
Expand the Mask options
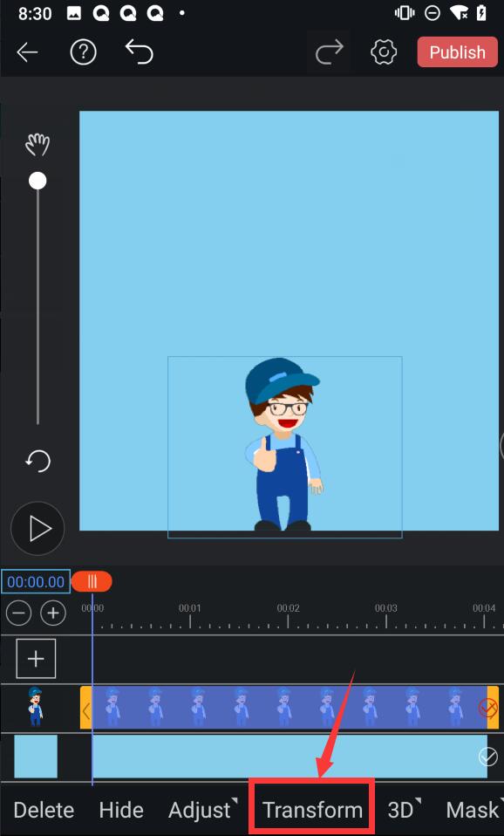coord(474,810)
